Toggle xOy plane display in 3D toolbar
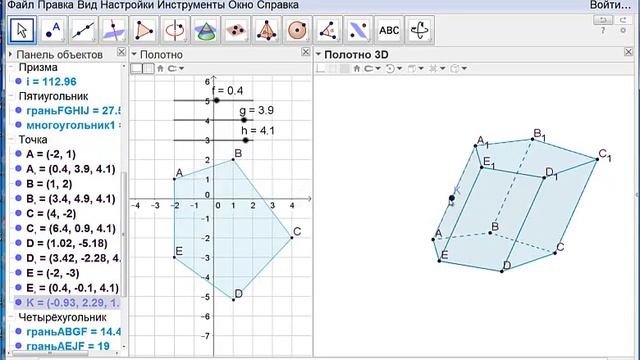The width and height of the screenshot is (640, 360). point(345,69)
